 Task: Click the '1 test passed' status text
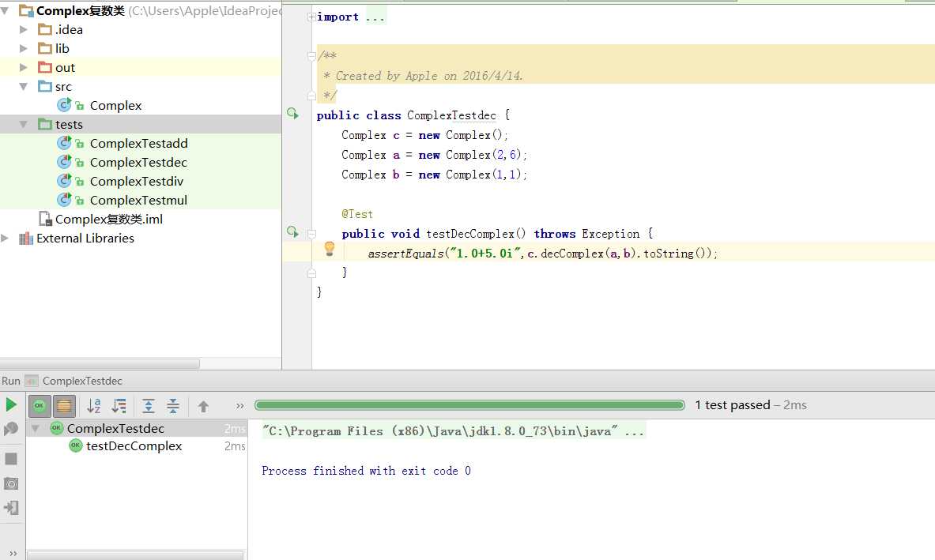pos(732,405)
